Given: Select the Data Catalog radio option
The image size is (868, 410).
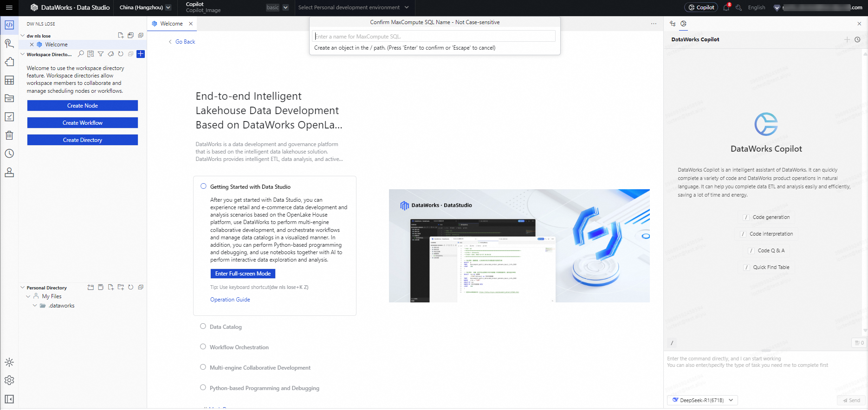Looking at the screenshot, I should point(203,326).
